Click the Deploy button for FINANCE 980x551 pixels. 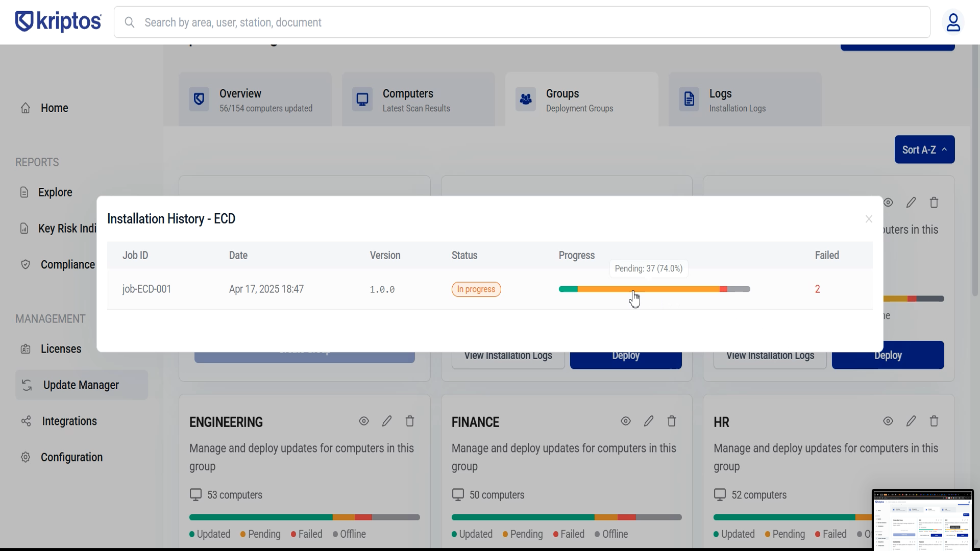tap(626, 355)
